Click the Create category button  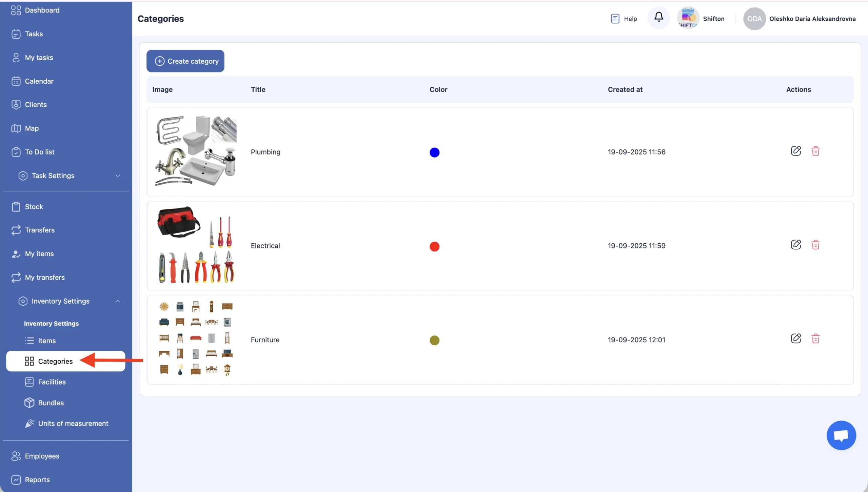tap(185, 61)
